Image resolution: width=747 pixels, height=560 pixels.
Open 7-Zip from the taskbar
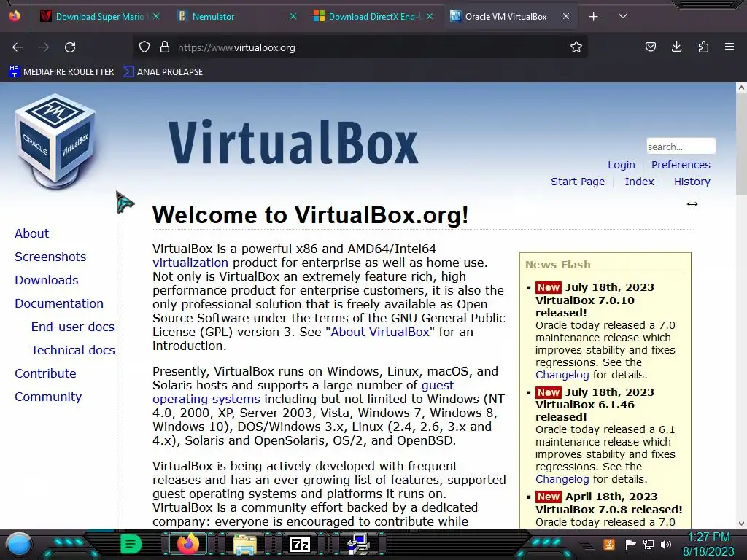300,544
